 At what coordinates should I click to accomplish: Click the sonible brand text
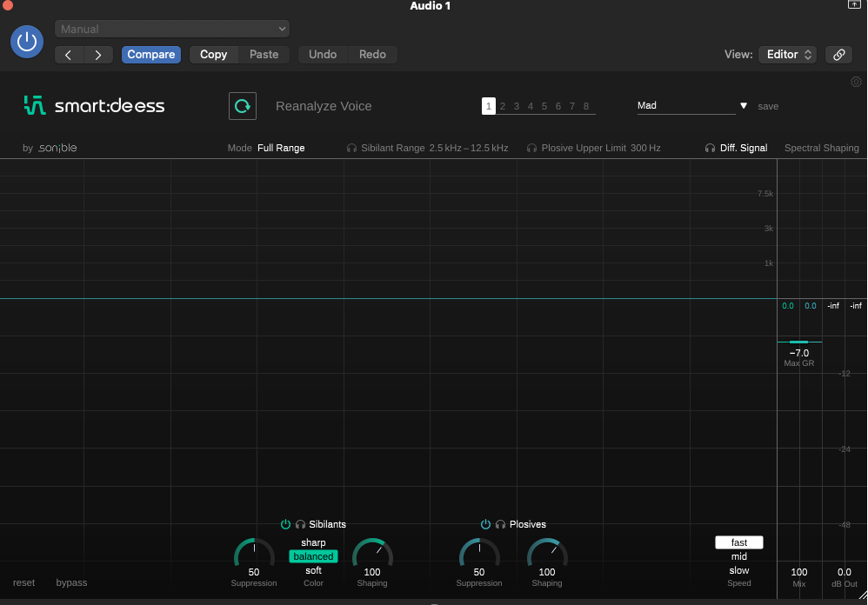(x=57, y=149)
